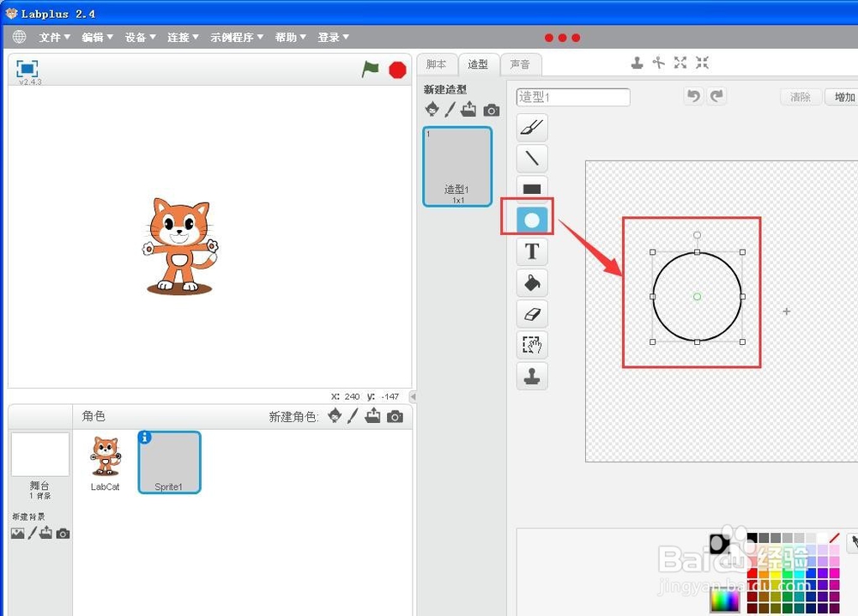This screenshot has width=858, height=616.
Task: Open Sprite1 info via the blue i icon
Action: coord(145,437)
